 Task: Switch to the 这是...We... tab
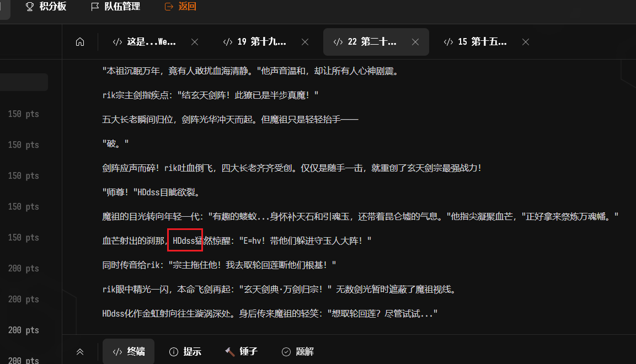pyautogui.click(x=151, y=42)
